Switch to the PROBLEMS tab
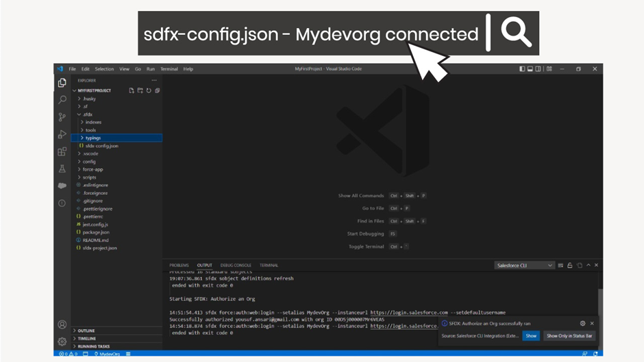 pyautogui.click(x=179, y=265)
